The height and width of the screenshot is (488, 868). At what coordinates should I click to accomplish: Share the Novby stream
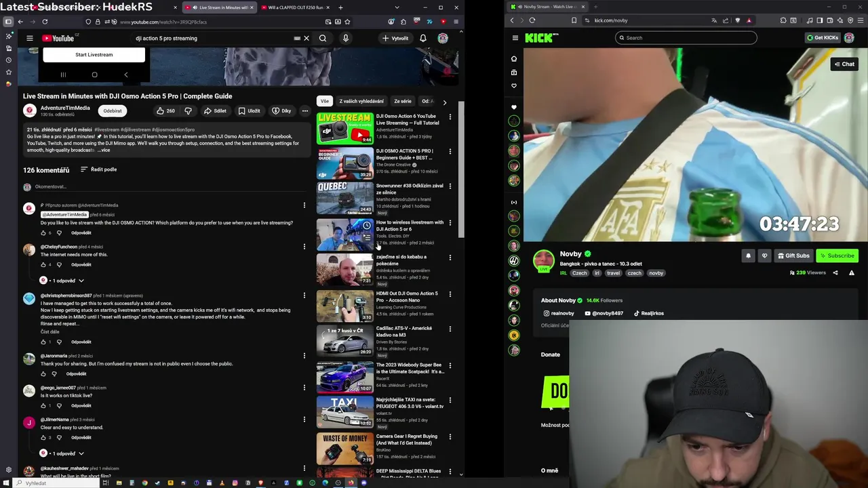coord(835,272)
